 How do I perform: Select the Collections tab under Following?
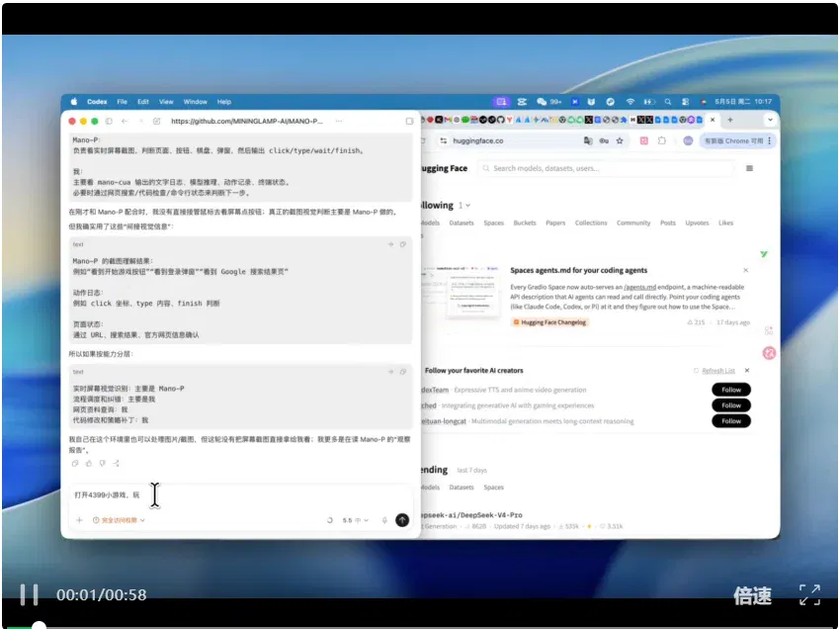591,224
